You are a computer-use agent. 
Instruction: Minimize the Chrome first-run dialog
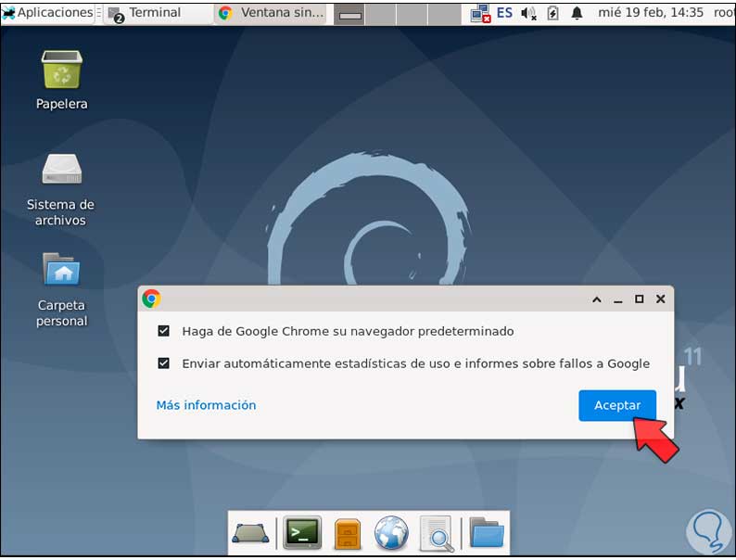pos(617,299)
